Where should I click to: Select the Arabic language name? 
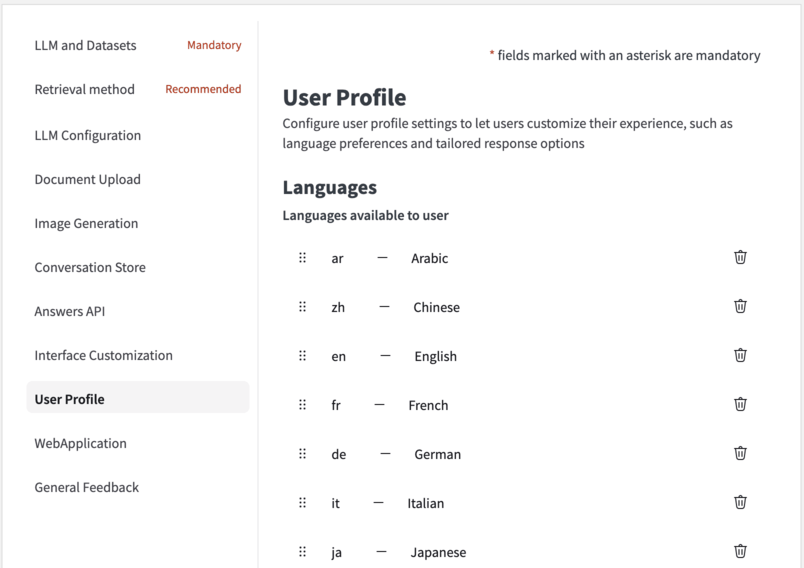430,258
